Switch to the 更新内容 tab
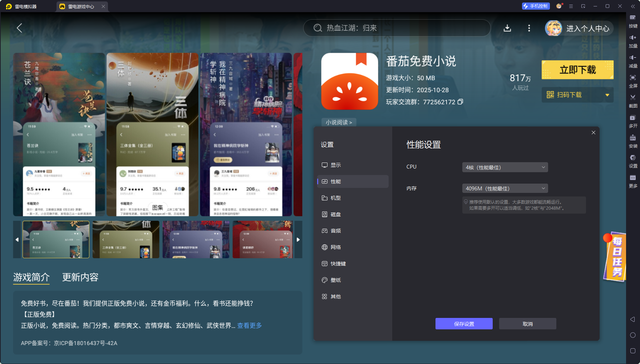 [80, 278]
